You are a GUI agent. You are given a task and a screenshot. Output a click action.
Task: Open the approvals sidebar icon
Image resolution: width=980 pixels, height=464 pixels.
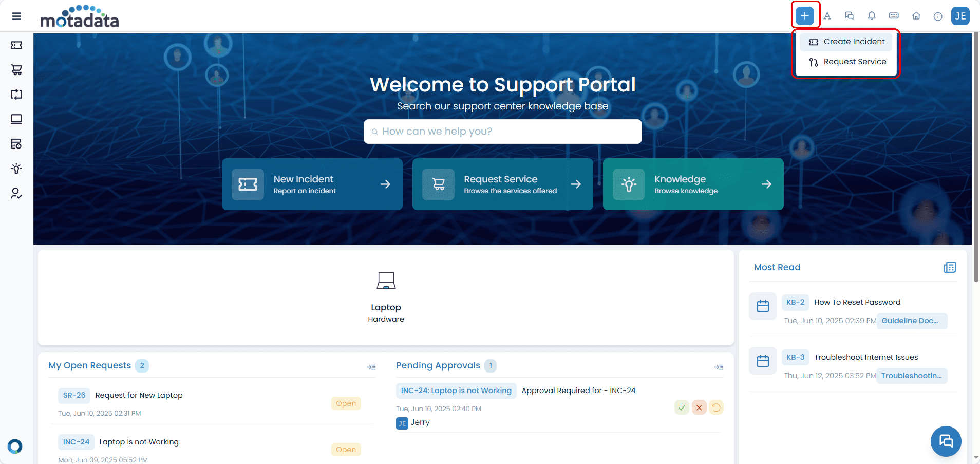coord(16,193)
